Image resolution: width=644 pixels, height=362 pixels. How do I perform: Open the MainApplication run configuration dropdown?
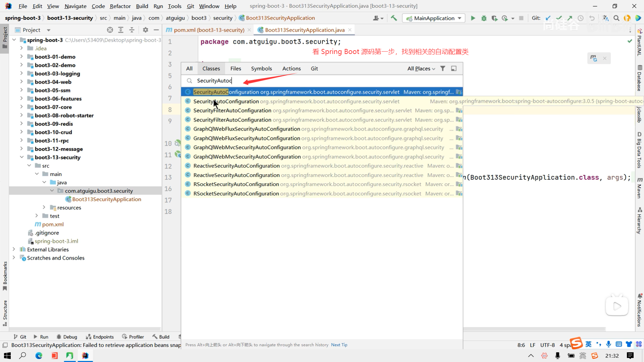434,18
